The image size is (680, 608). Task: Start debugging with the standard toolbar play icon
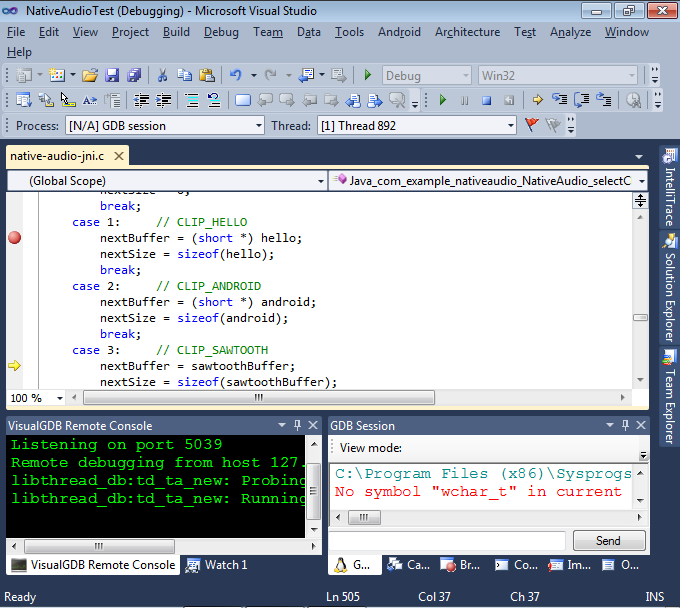368,75
